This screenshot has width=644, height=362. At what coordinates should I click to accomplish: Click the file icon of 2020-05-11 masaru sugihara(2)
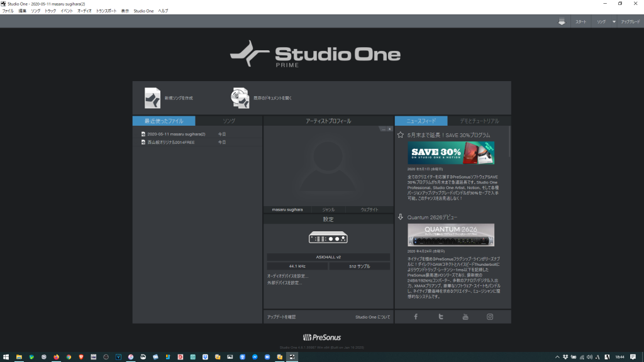click(x=143, y=134)
